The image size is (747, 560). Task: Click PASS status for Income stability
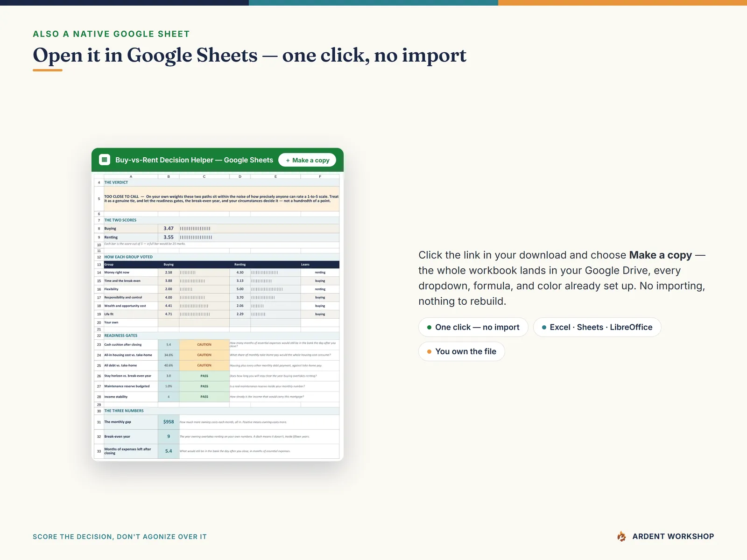204,397
